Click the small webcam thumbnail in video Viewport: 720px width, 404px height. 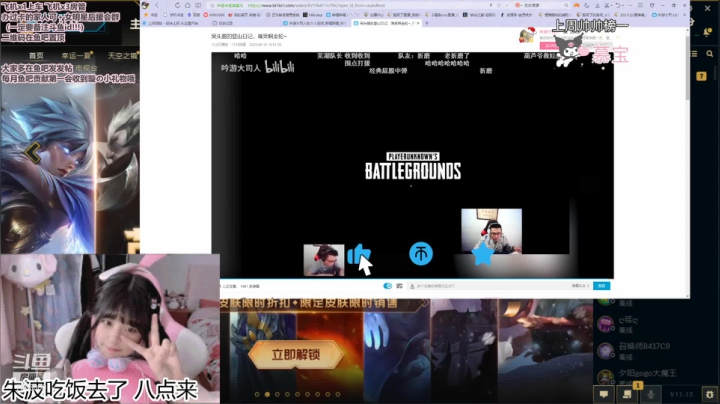point(324,260)
